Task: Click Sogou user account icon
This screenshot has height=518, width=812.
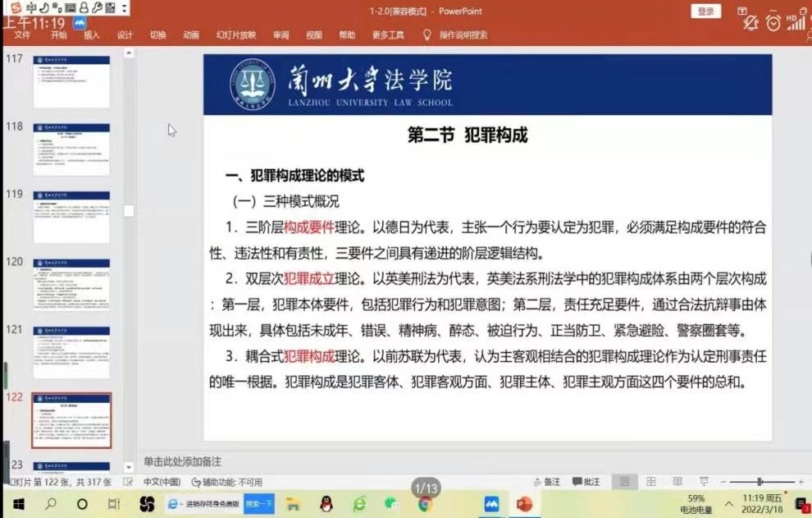Action: point(84,7)
